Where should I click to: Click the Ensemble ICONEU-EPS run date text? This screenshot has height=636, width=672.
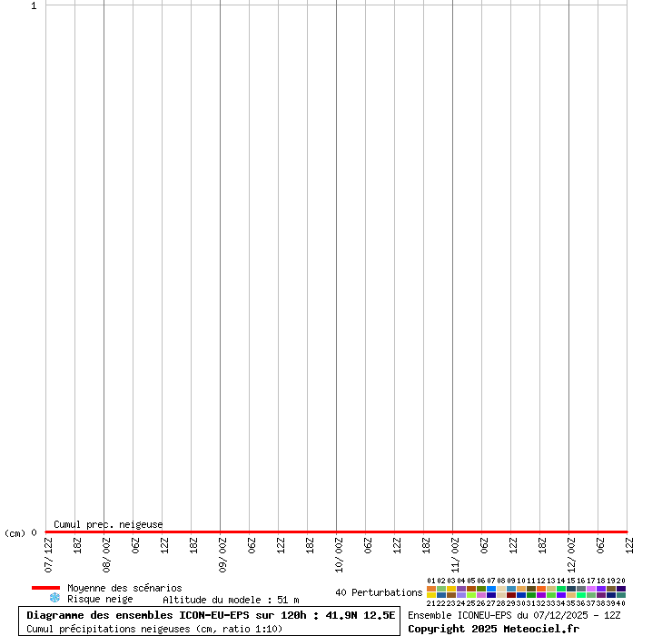coord(514,615)
